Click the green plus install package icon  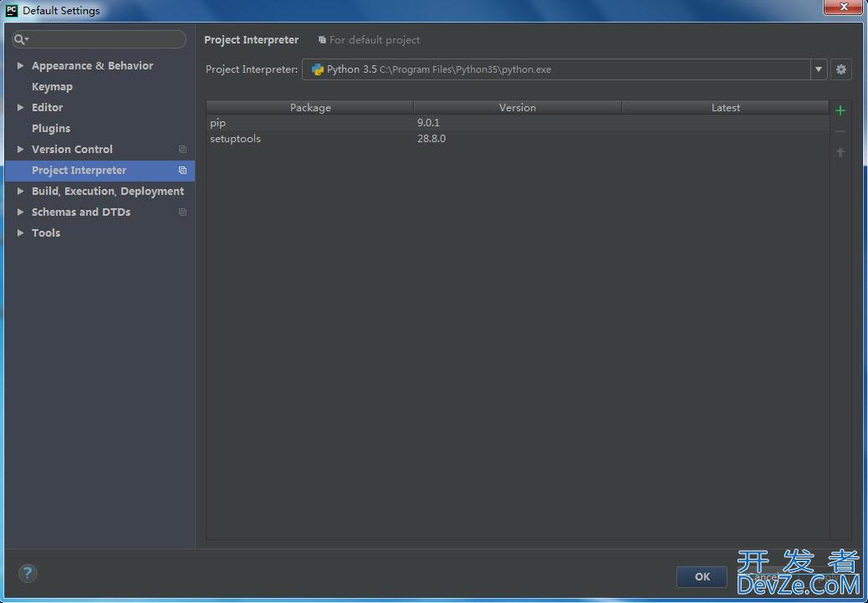click(840, 110)
